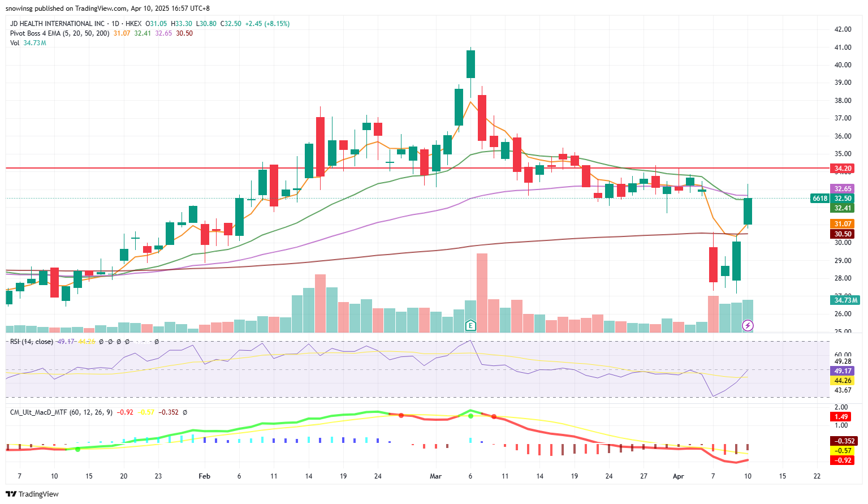Select the yellow 44.26 RSI axis tag
The image size is (868, 504).
coord(843,381)
